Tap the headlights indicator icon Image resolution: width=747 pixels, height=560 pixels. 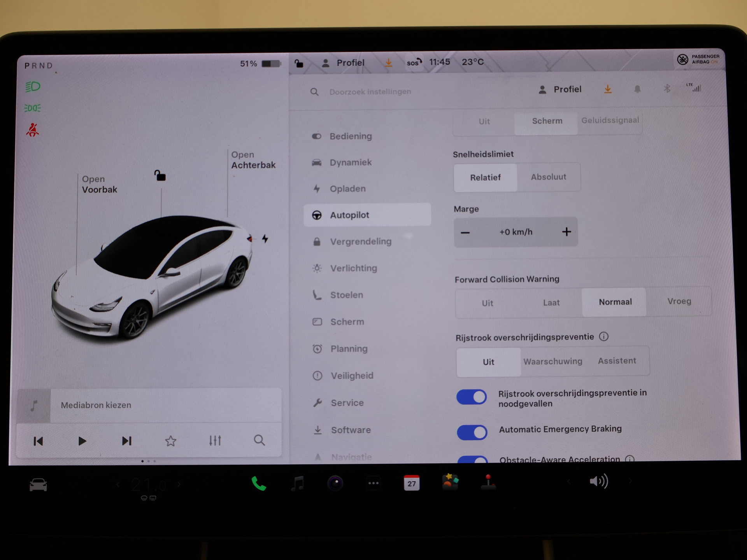[x=33, y=87]
